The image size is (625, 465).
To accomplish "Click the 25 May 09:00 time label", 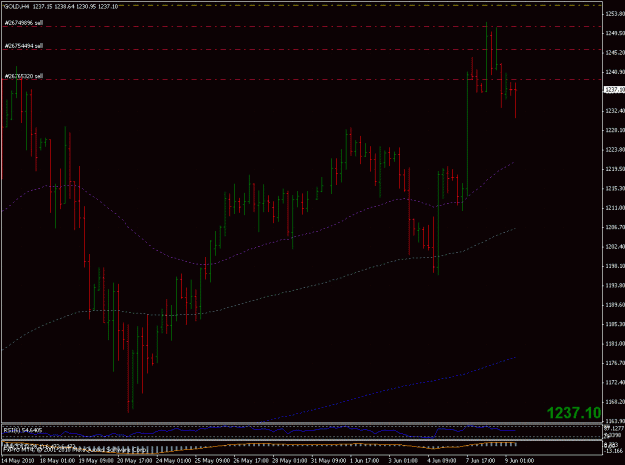I will point(212,461).
